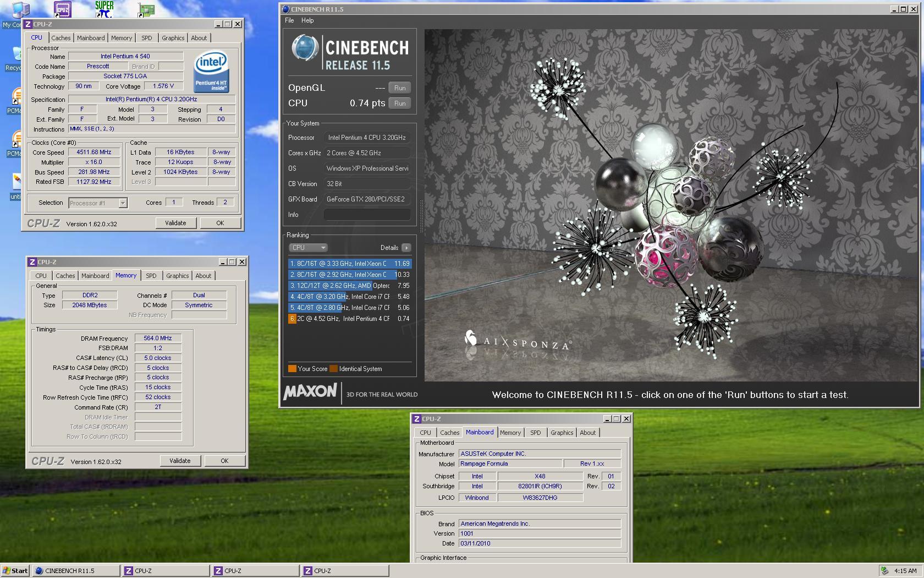Image resolution: width=924 pixels, height=578 pixels.
Task: Open the green graphics card desktop shortcut
Action: pos(146,9)
